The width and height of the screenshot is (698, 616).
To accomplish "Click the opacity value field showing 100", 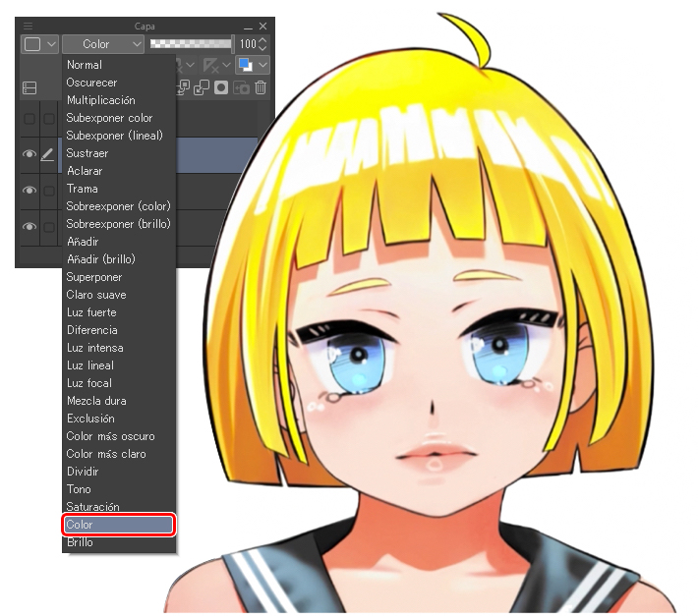I will [247, 44].
